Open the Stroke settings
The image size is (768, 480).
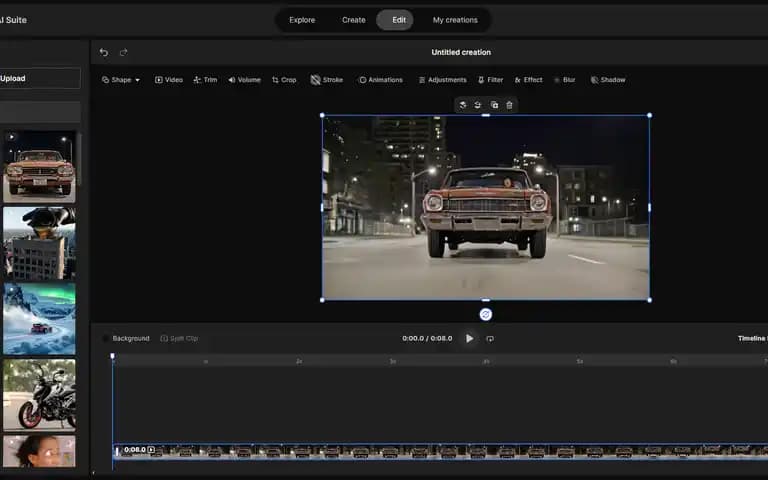[327, 80]
